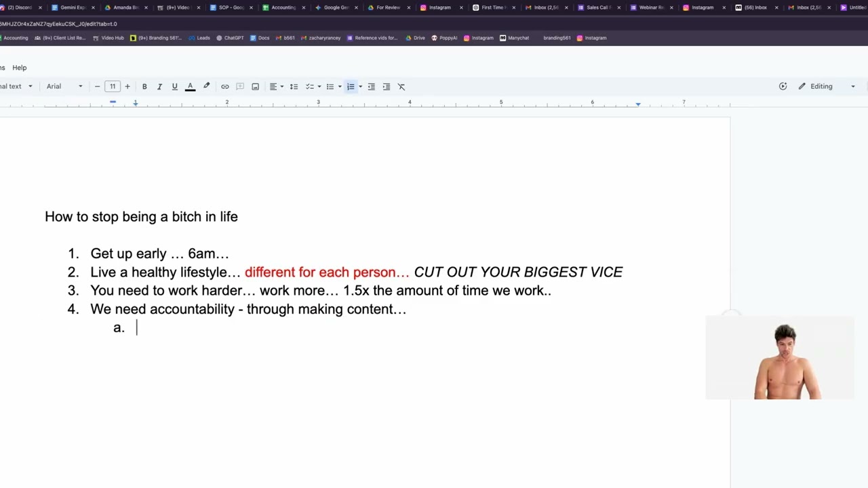Open the b561 Gmail bookmark
This screenshot has height=488, width=868.
(x=285, y=38)
